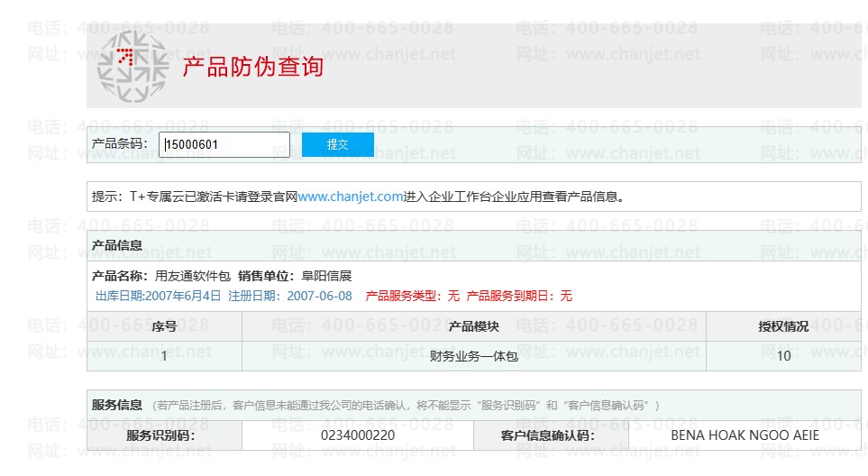This screenshot has height=476, width=868.
Task: Click the 序号 column header
Action: [164, 326]
